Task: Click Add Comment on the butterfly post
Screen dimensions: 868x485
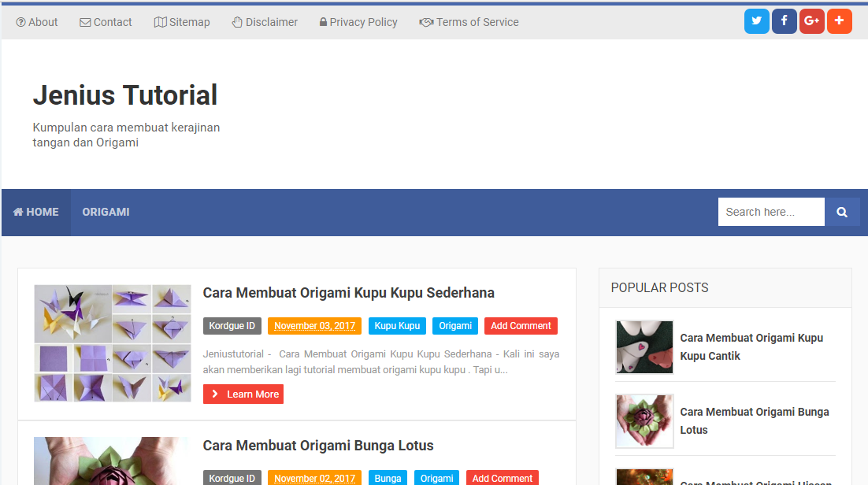Action: 521,326
